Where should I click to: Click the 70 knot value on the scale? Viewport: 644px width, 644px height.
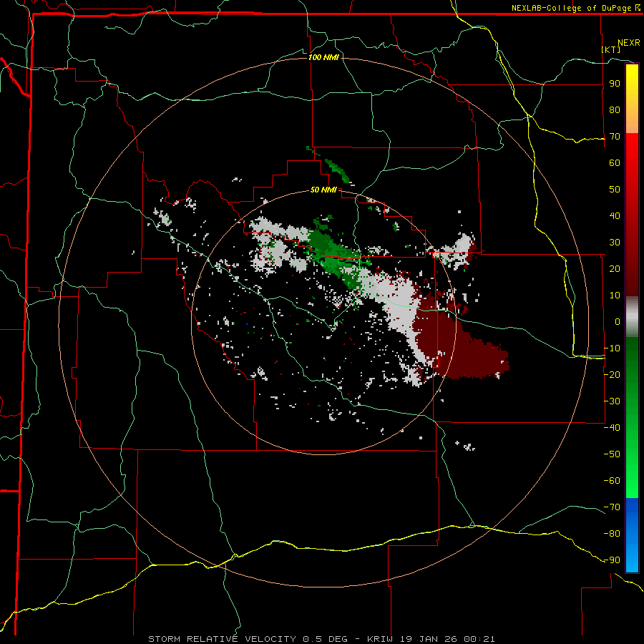(x=615, y=137)
